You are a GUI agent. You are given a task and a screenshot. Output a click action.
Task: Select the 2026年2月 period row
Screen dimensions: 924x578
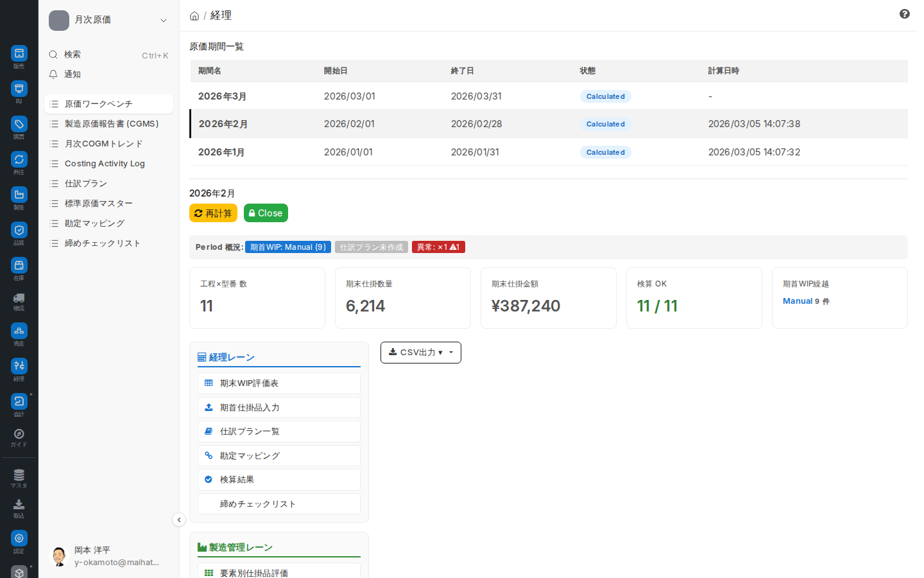pyautogui.click(x=549, y=124)
